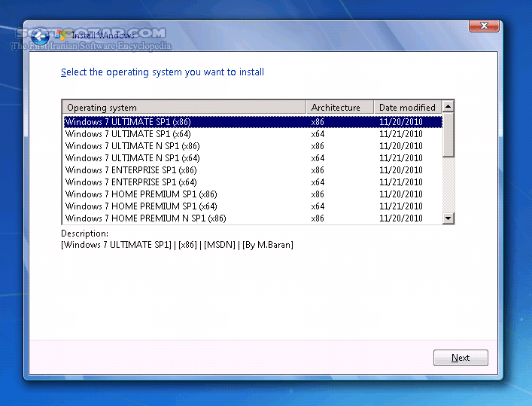
Task: Close the Install Windows dialog
Action: [484, 26]
